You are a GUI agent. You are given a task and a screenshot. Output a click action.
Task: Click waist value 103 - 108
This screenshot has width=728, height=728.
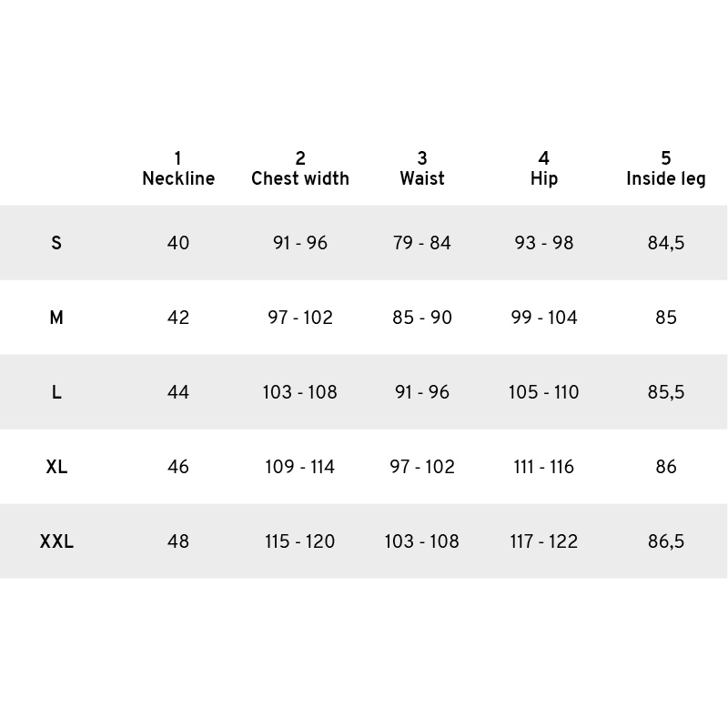(x=422, y=541)
